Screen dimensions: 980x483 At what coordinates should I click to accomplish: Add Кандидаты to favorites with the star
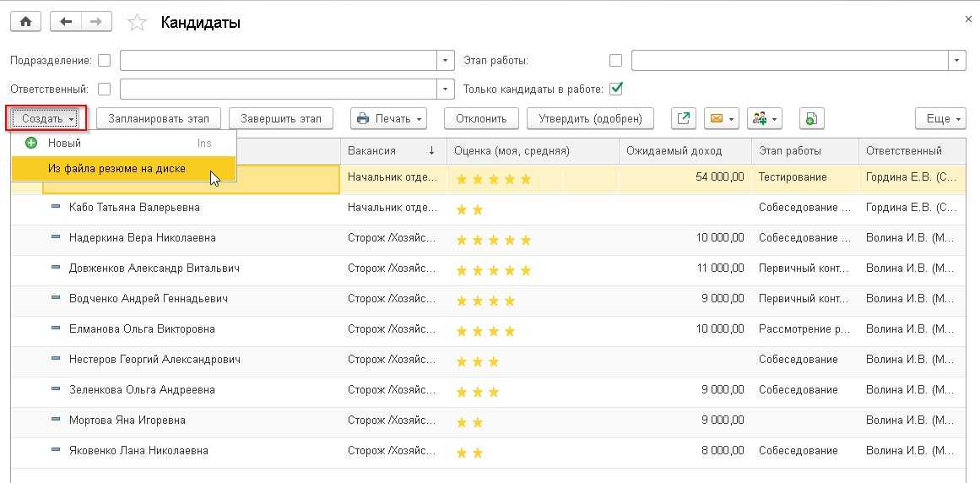point(137,24)
